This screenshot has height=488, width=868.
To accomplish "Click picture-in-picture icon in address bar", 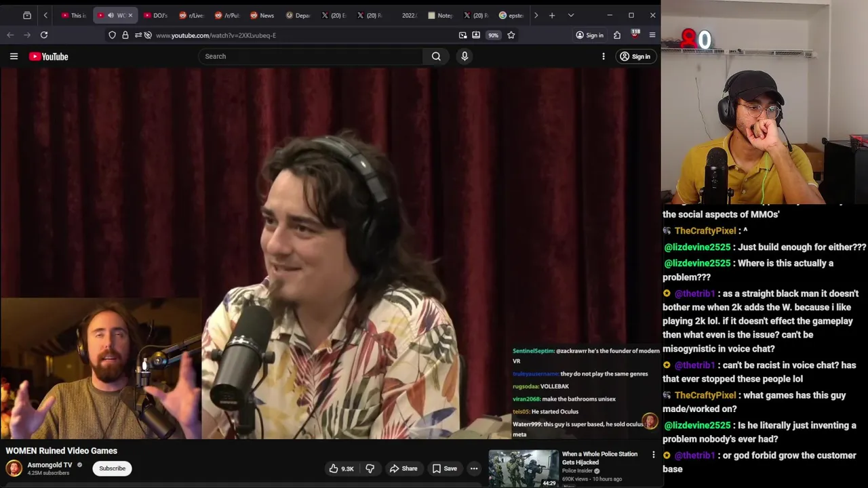I will point(462,35).
